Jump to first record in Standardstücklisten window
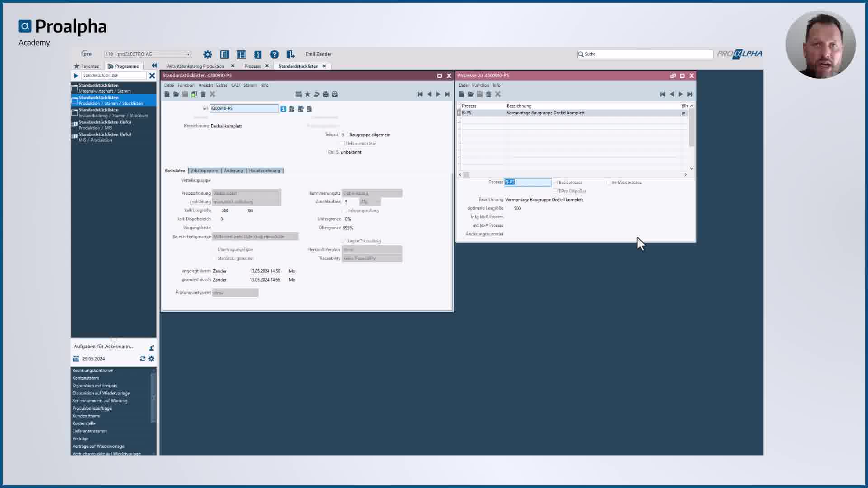Image resolution: width=868 pixels, height=488 pixels. click(420, 94)
